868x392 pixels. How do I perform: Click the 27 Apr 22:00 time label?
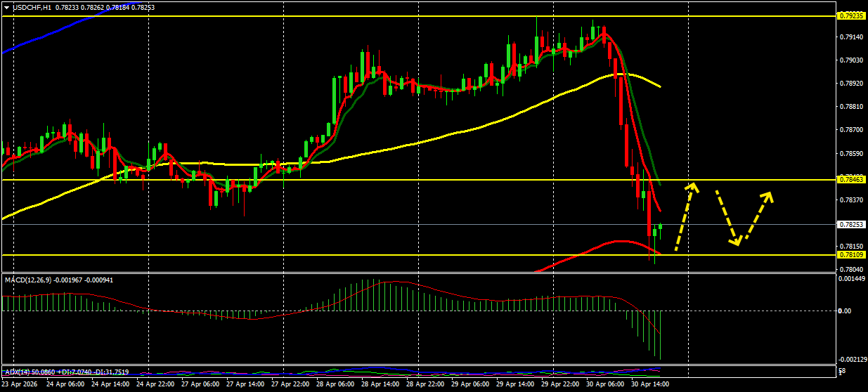click(x=290, y=385)
